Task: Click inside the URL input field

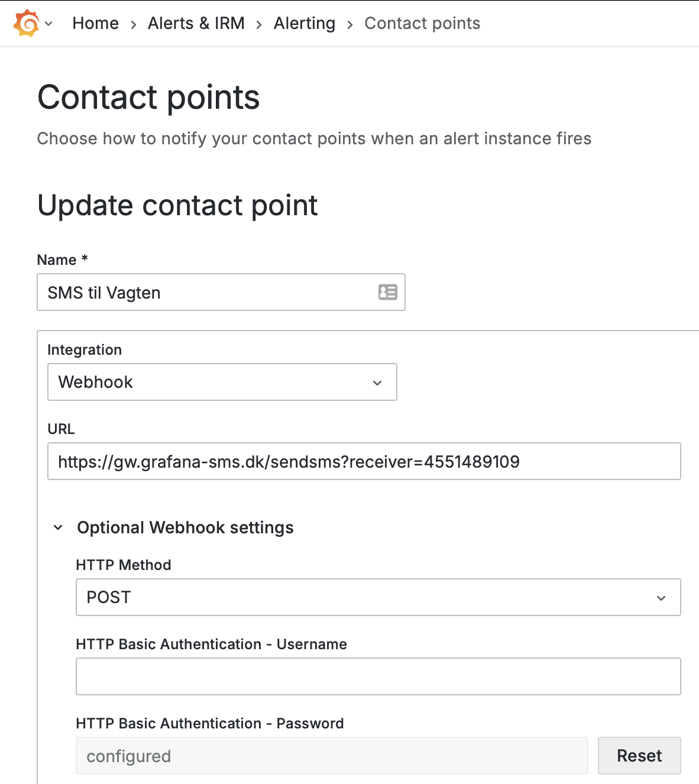Action: point(364,462)
